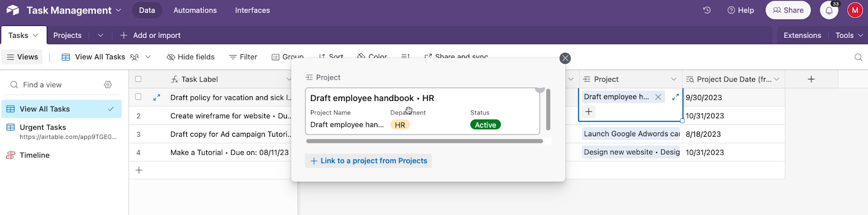Check the first row's checkbox

[x=138, y=97]
